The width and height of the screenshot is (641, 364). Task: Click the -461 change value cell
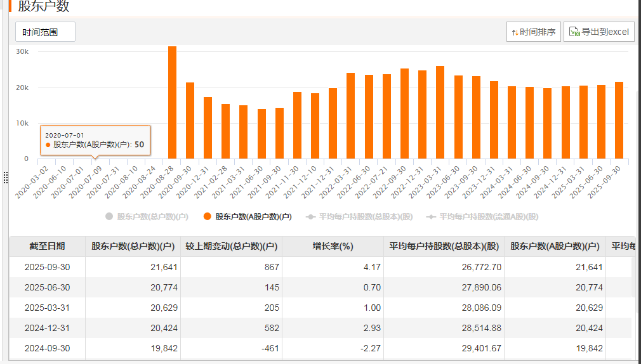point(232,349)
